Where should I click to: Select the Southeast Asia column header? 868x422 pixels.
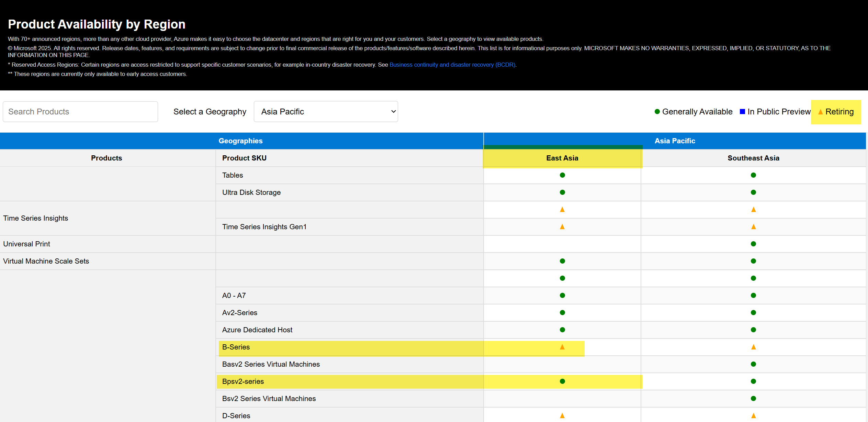pyautogui.click(x=753, y=158)
